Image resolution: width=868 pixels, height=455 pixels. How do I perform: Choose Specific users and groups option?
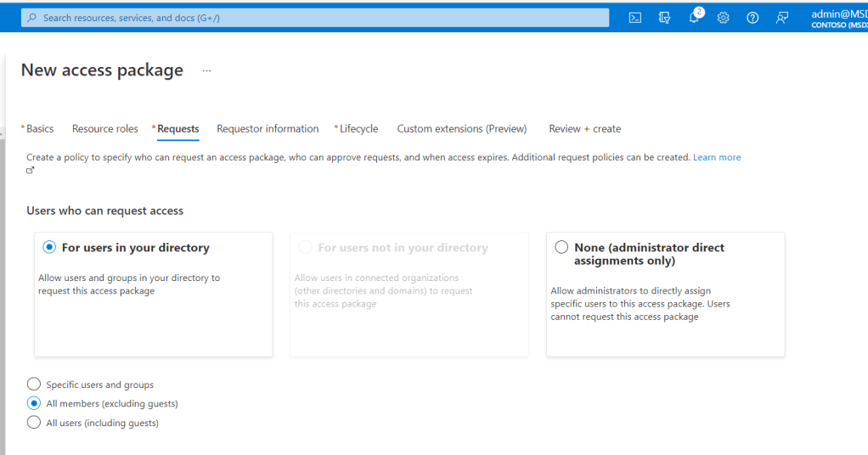click(x=34, y=385)
